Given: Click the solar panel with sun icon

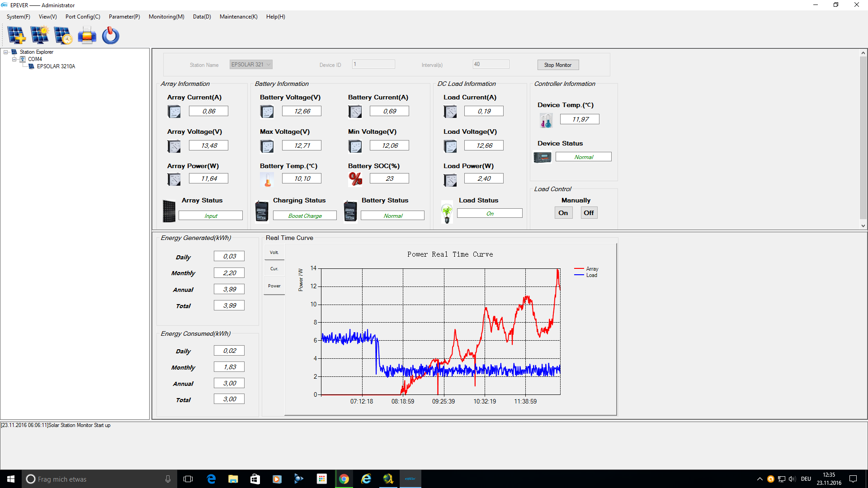Looking at the screenshot, I should [x=40, y=35].
